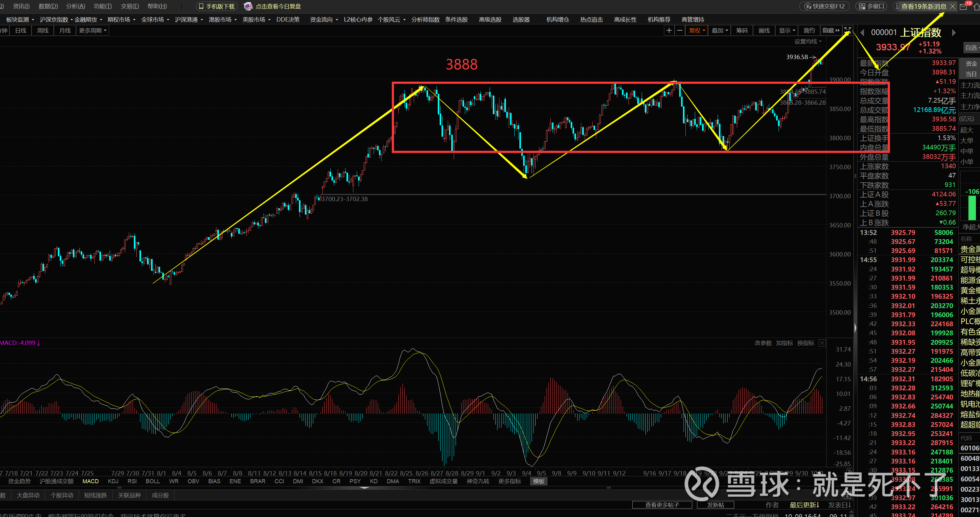Open the 分析(A) menu

click(75, 6)
